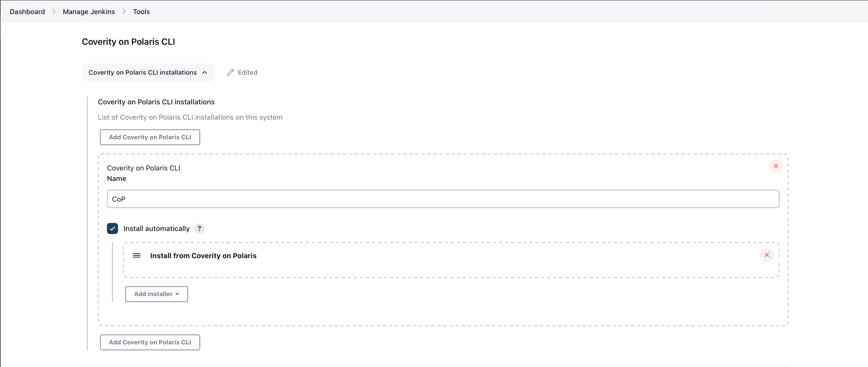The width and height of the screenshot is (868, 367).
Task: Enable the Install automatically setting
Action: (x=112, y=228)
